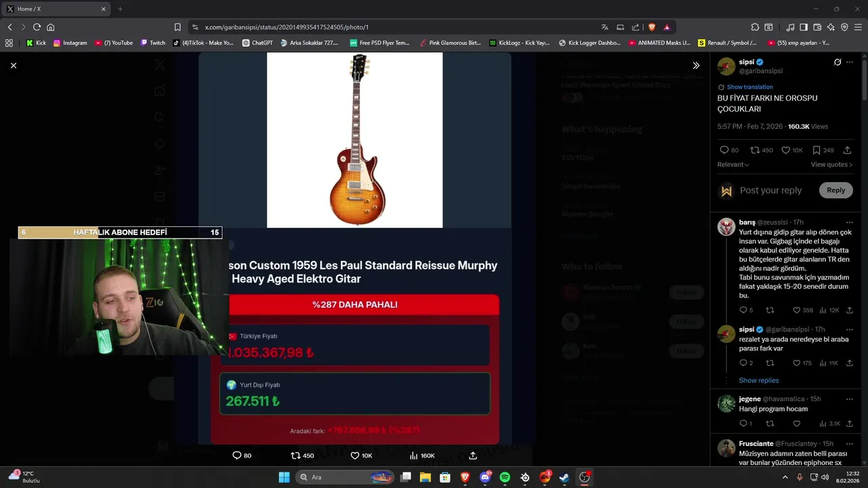Open the guitar image
The image size is (868, 488).
point(355,140)
